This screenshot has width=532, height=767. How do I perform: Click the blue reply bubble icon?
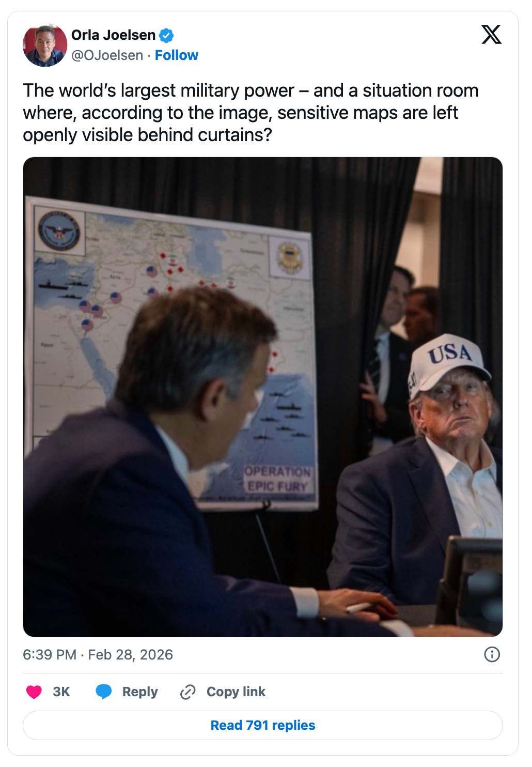(x=104, y=692)
